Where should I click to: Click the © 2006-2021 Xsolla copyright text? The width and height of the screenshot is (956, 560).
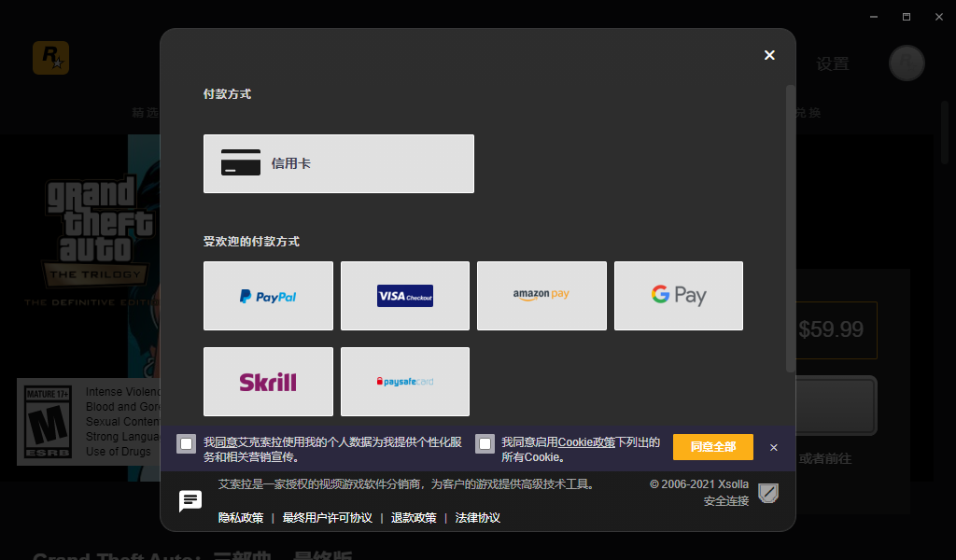click(698, 484)
